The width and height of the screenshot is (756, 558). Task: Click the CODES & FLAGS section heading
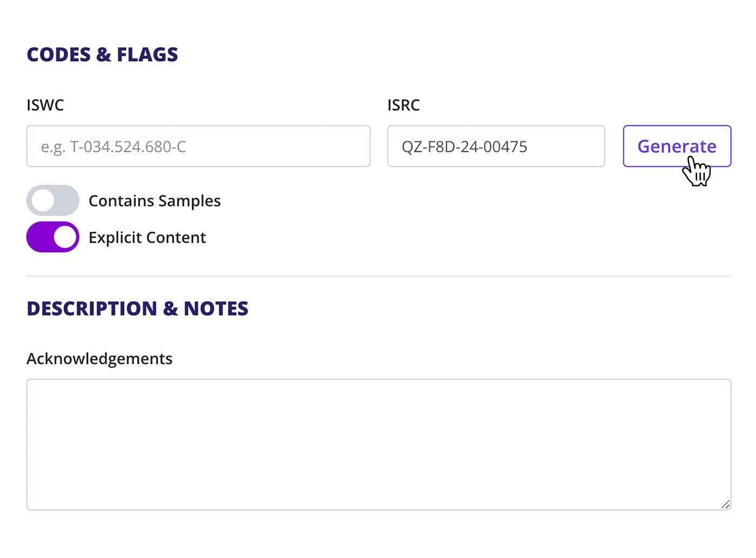click(x=102, y=55)
